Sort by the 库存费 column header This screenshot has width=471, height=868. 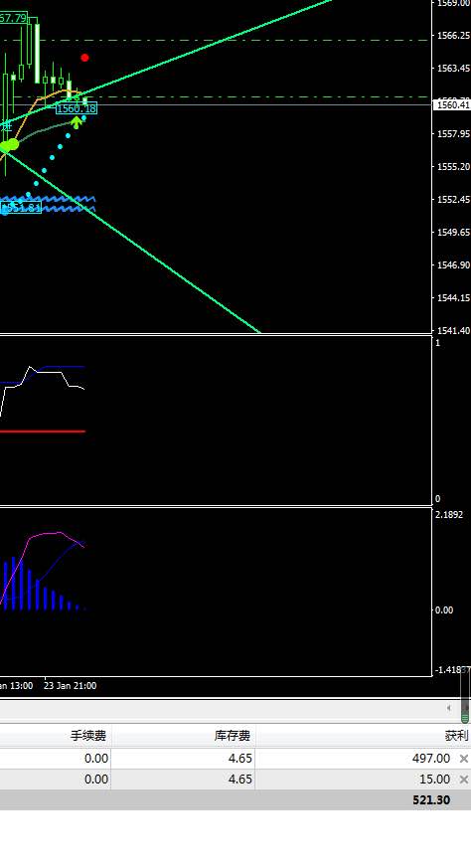pos(232,736)
